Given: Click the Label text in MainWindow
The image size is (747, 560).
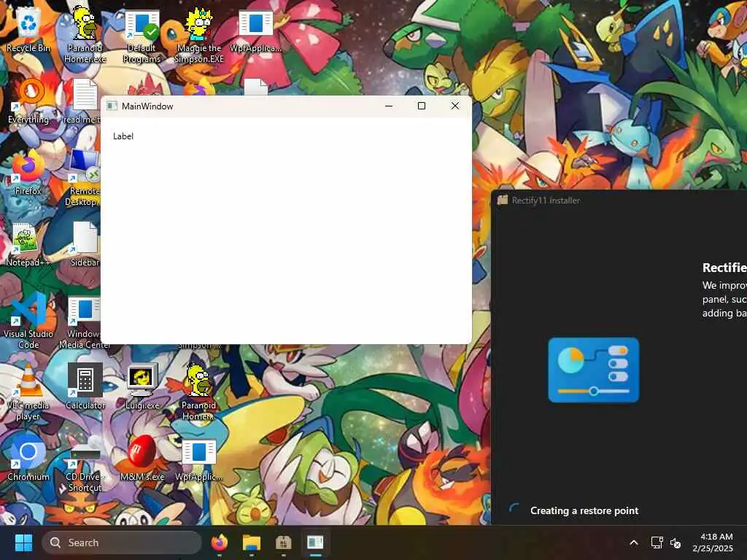Looking at the screenshot, I should pyautogui.click(x=123, y=136).
